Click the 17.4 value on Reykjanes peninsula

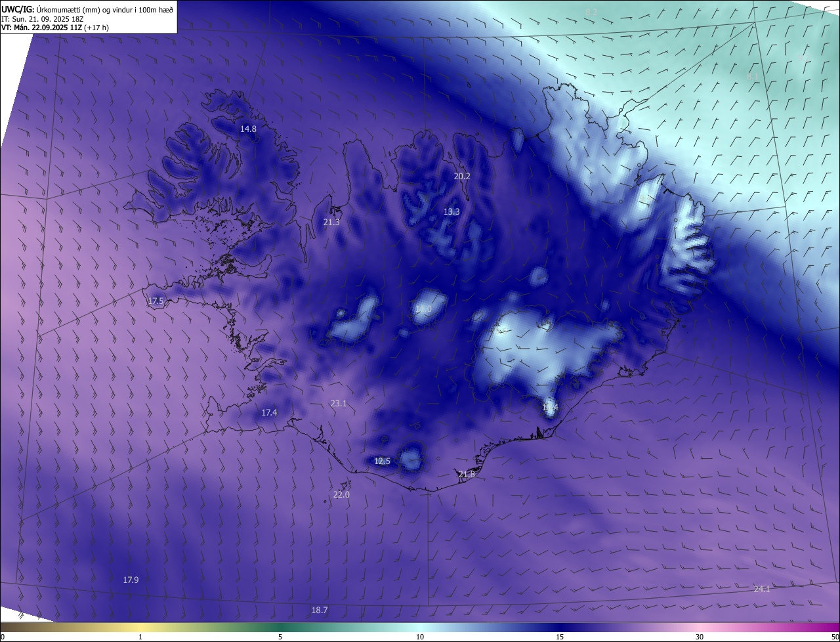pos(269,413)
